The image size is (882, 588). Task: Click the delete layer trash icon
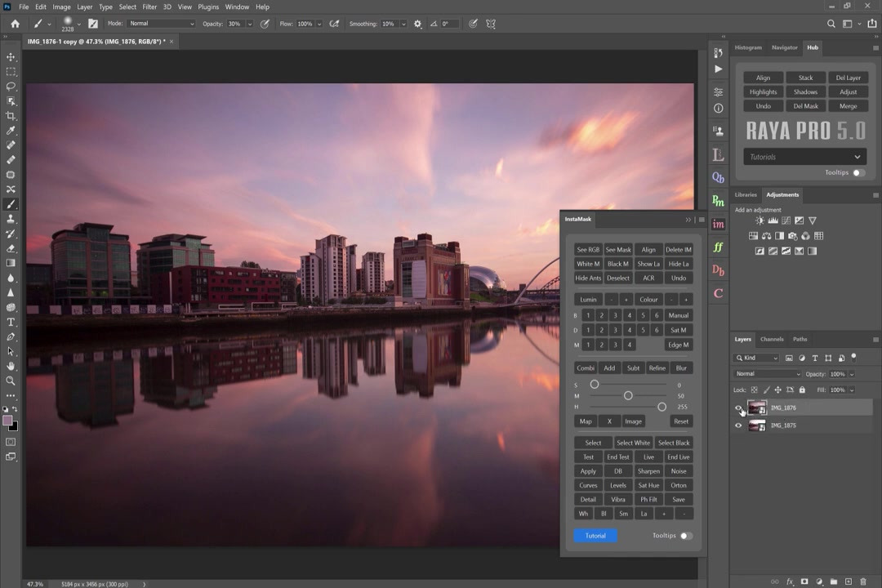tap(863, 581)
